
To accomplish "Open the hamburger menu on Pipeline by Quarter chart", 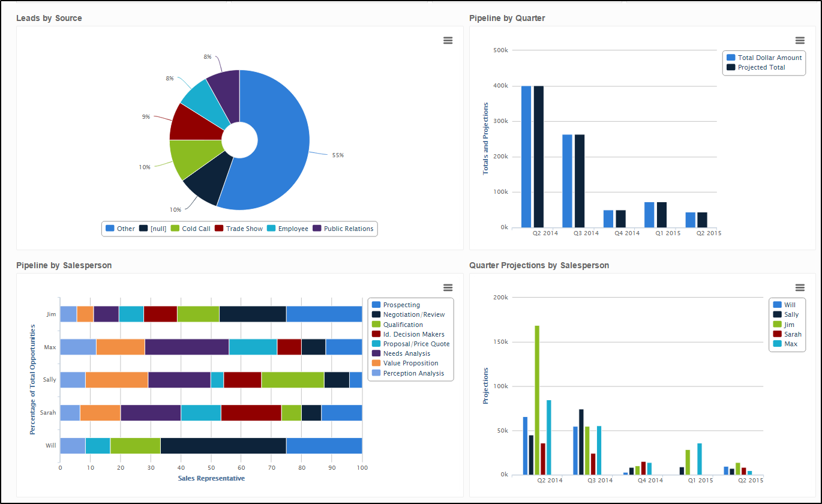I will click(x=800, y=40).
